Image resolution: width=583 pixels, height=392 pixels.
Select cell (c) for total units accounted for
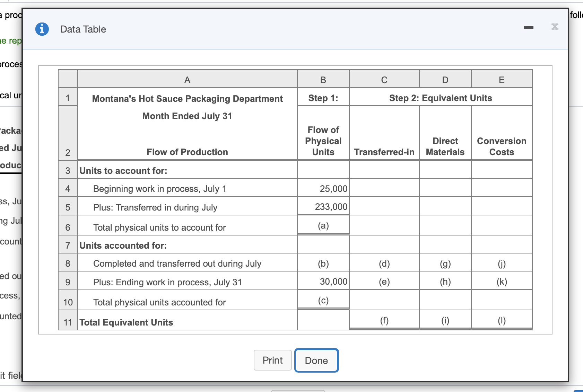(323, 300)
